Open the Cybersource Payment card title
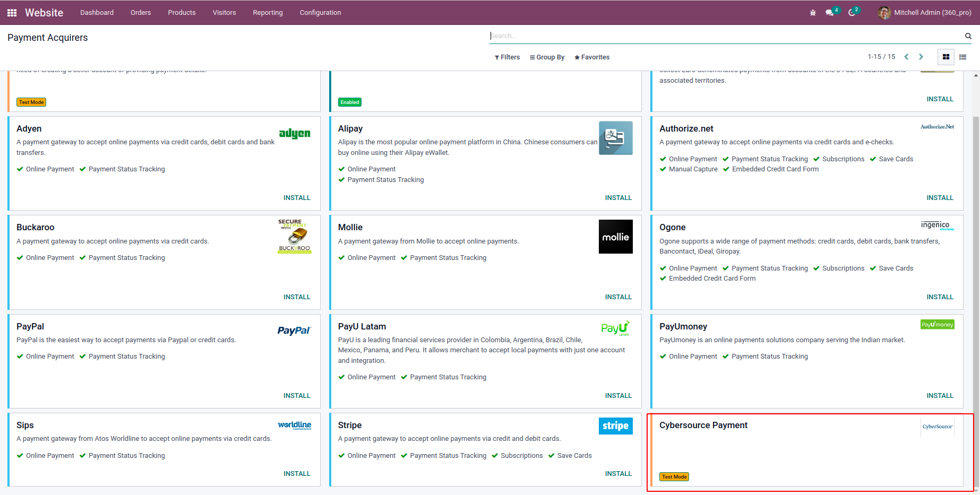Image resolution: width=980 pixels, height=495 pixels. (703, 425)
